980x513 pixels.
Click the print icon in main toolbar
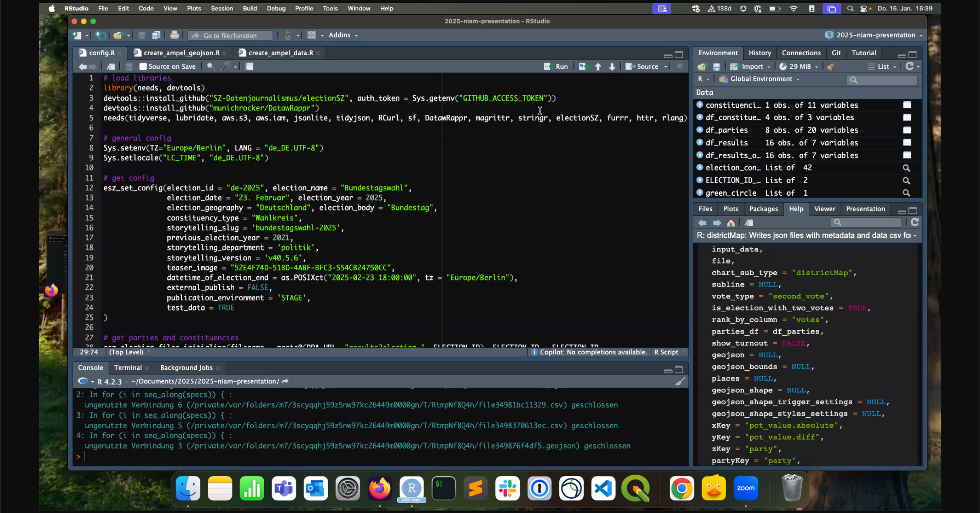click(174, 35)
